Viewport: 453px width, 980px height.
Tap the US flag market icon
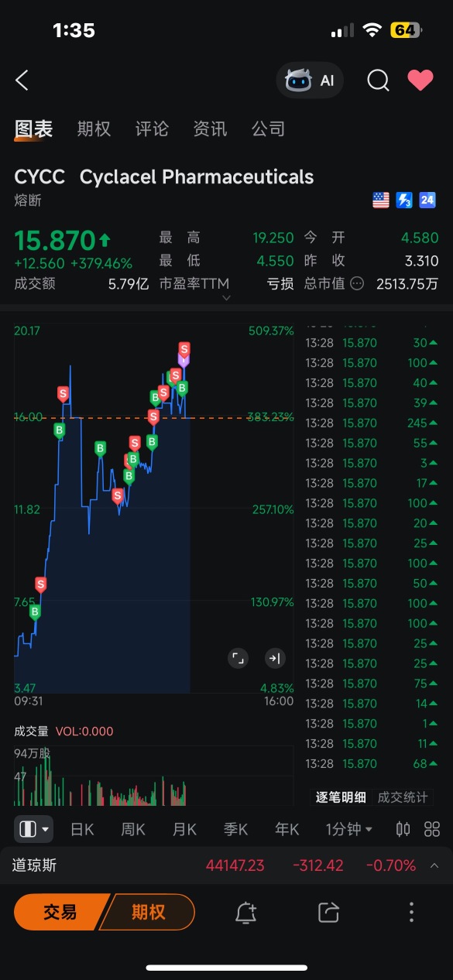[x=381, y=200]
